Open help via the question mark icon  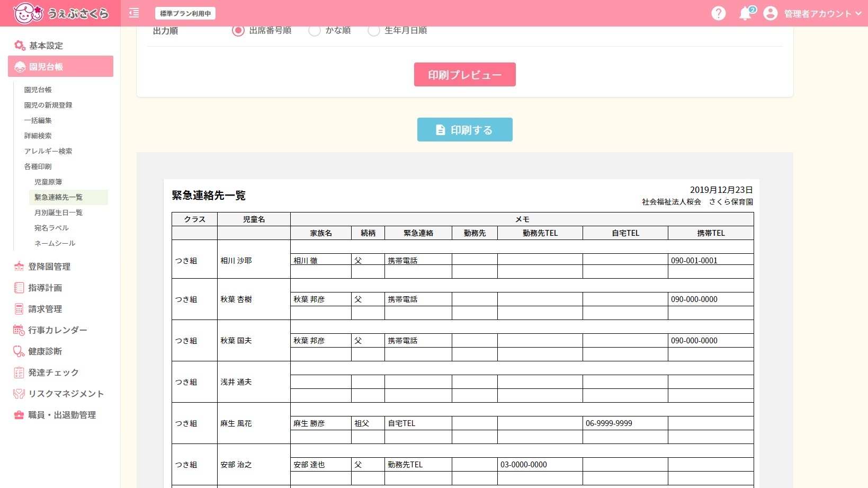click(x=718, y=13)
